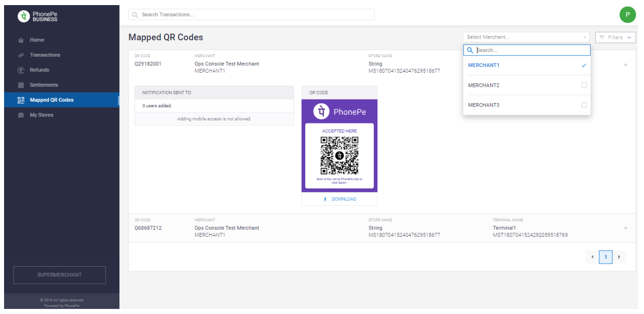Screen dimensions: 644x314
Task: Open the Refunds section
Action: 40,70
